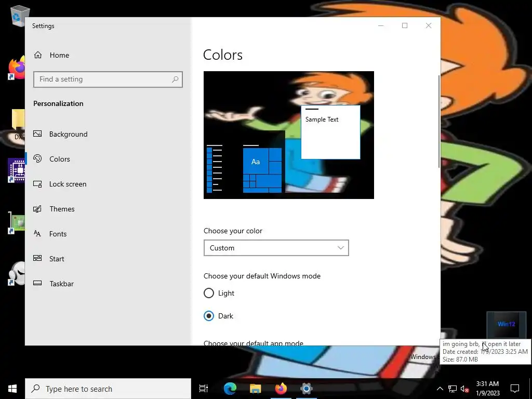The image size is (532, 399).
Task: Select the purple chip desktop shortcut
Action: (x=16, y=170)
